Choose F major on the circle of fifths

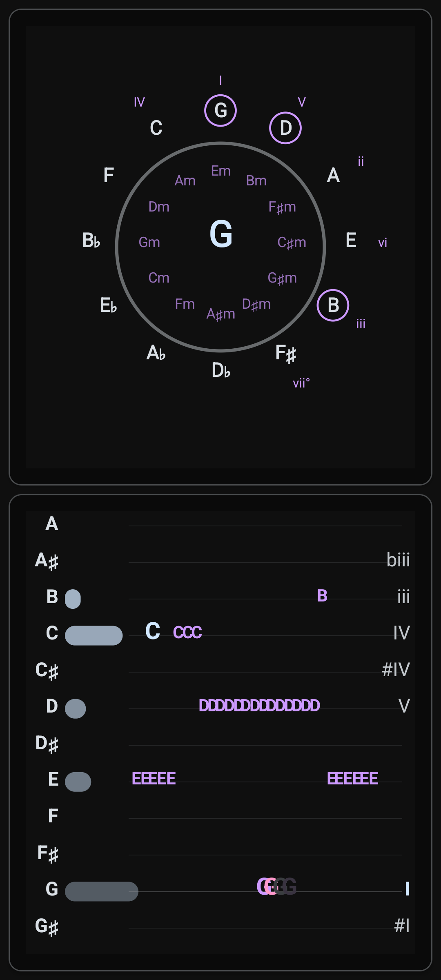(x=108, y=176)
